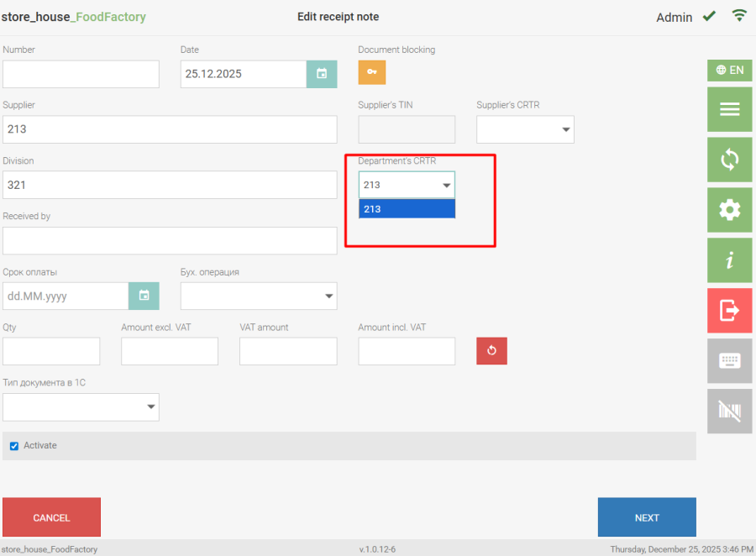Expand the Supplier's CRTR dropdown

coord(525,129)
